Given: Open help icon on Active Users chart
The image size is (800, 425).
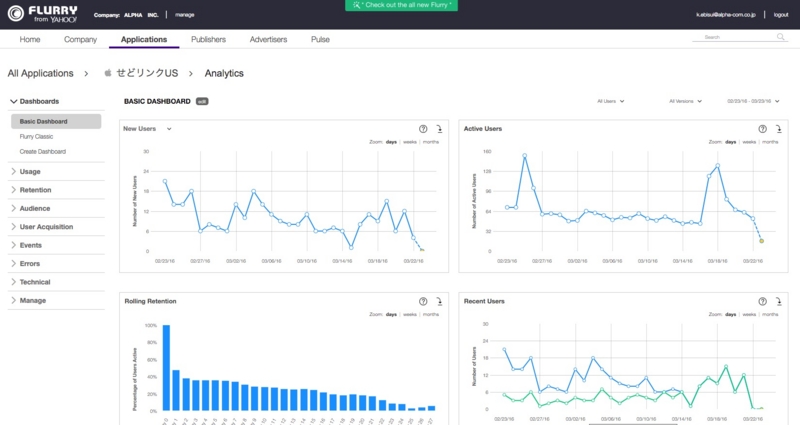Looking at the screenshot, I should pos(762,129).
